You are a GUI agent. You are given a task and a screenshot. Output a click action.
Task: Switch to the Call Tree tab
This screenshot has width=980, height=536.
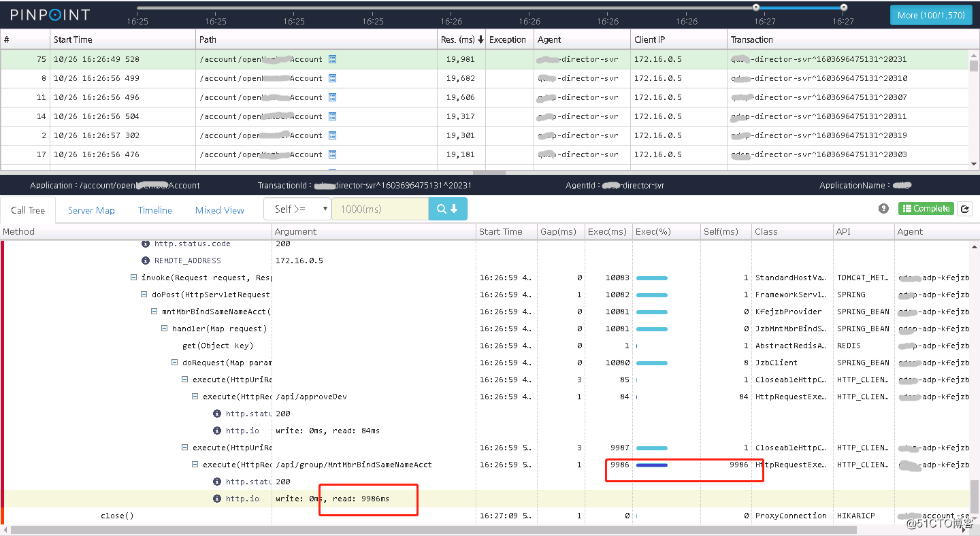click(28, 210)
